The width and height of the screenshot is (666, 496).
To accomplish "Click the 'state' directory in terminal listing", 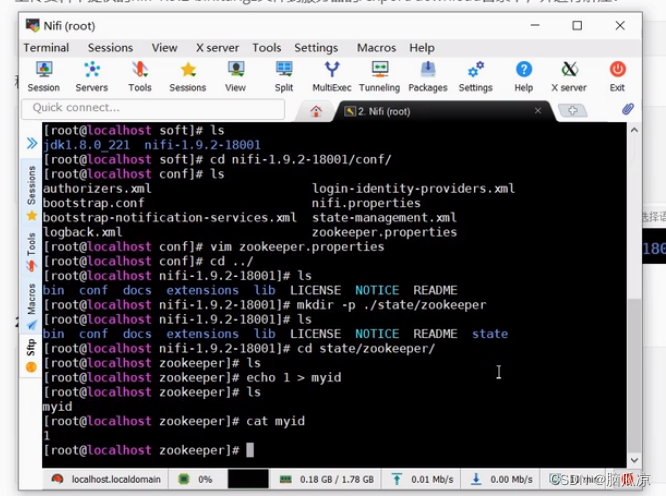I will (490, 334).
